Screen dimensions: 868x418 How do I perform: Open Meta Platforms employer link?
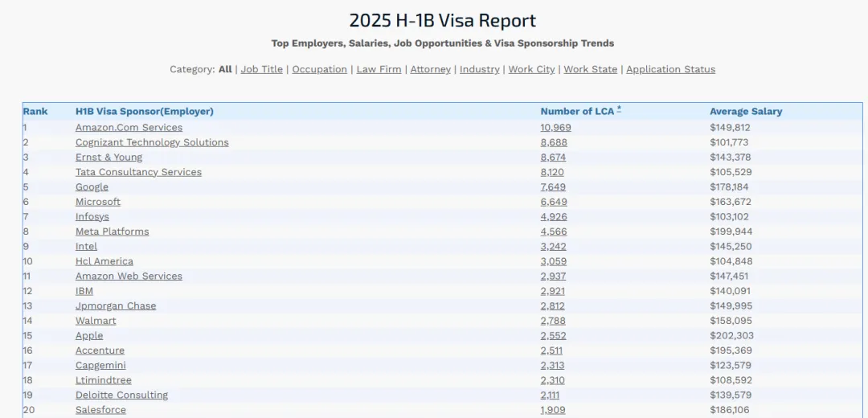coord(113,232)
